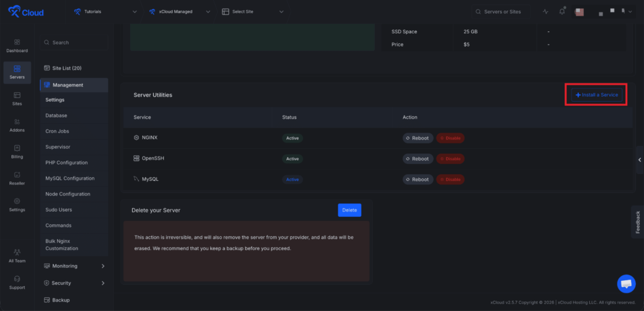This screenshot has width=644, height=311.
Task: Open Bulk Nginx Customization
Action: 74,244
